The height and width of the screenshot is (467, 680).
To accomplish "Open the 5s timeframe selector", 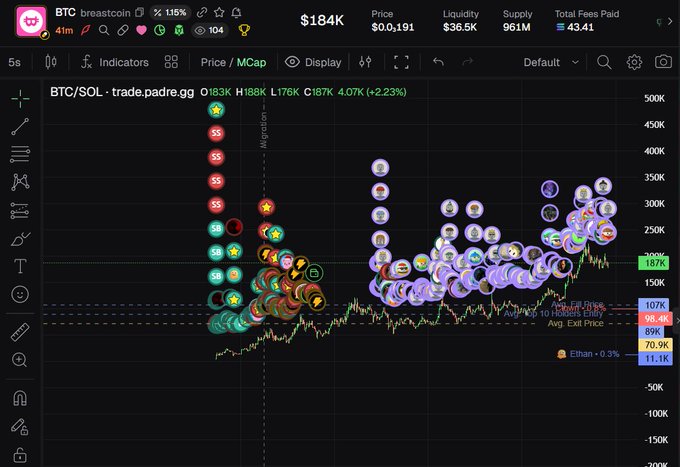I will [x=14, y=62].
